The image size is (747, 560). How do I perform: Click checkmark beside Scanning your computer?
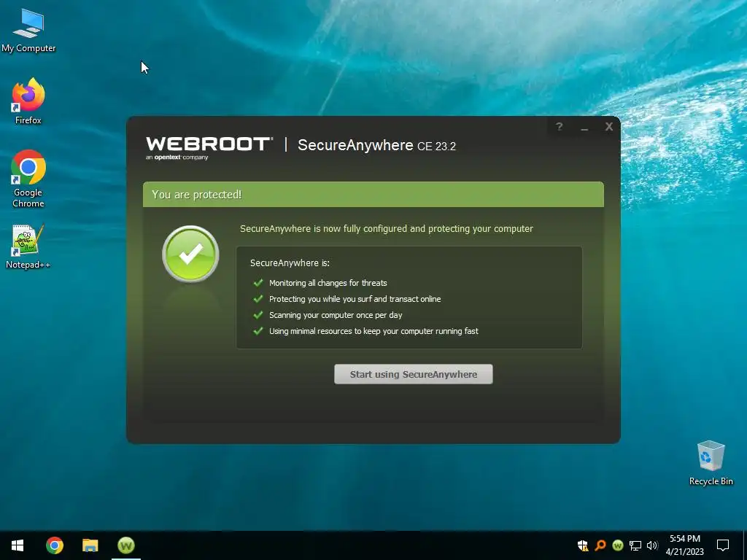click(x=258, y=315)
